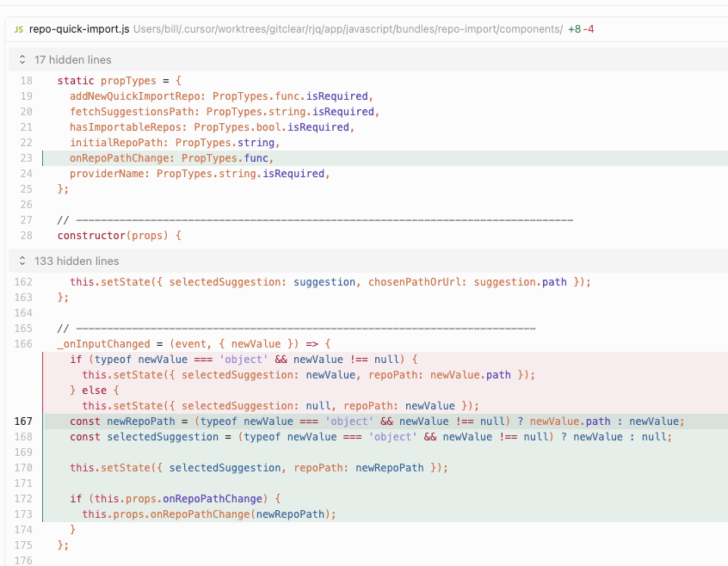Click line number 162 in the gutter
The width and height of the screenshot is (728, 566).
(23, 282)
